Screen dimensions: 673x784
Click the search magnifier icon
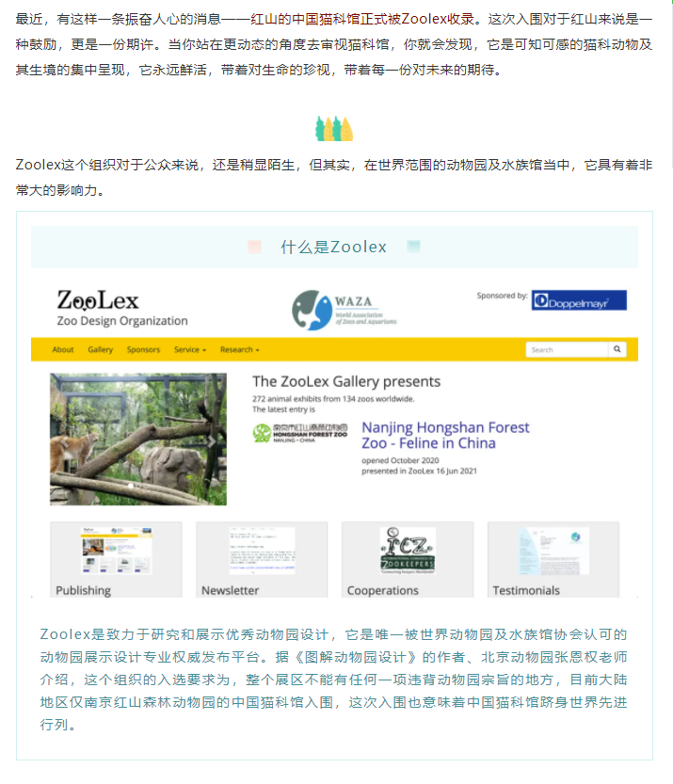tap(617, 349)
